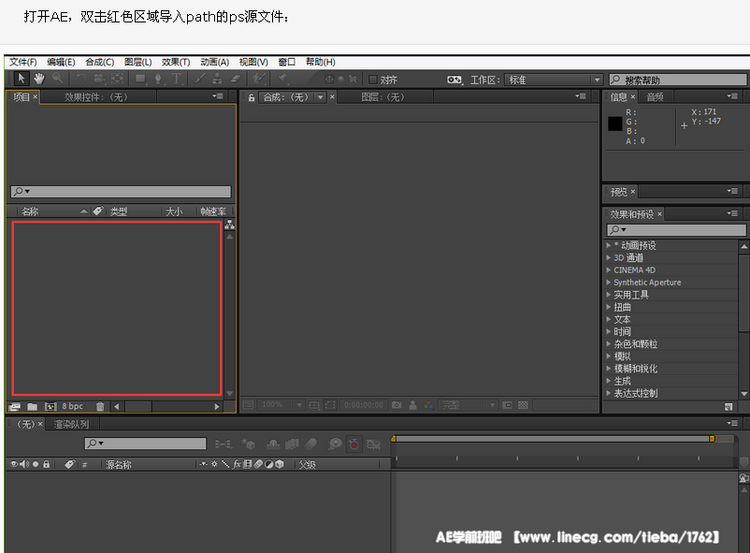
Task: Open the 编辑(E) menu
Action: pos(61,62)
